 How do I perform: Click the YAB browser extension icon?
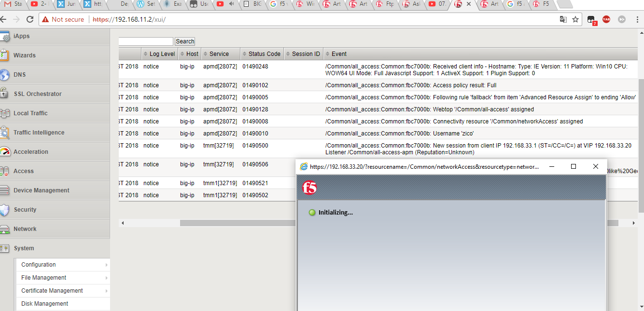tap(607, 20)
